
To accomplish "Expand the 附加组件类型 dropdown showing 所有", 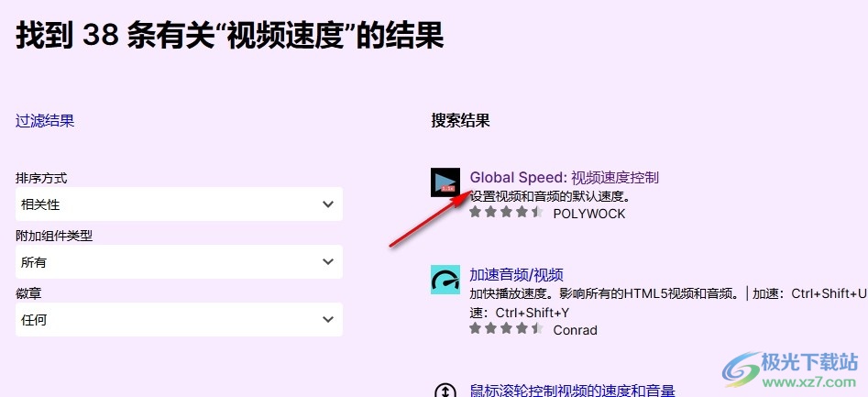I will coord(179,262).
